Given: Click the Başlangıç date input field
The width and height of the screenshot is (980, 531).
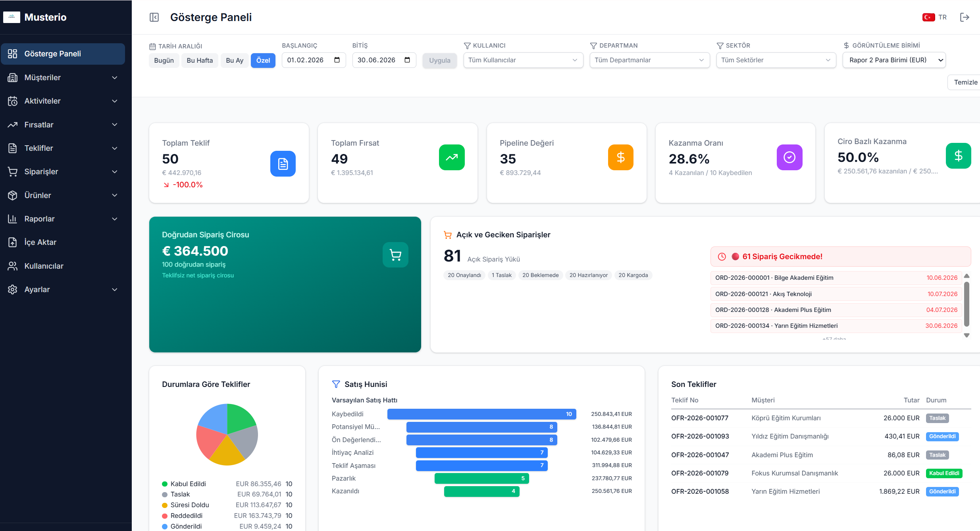Looking at the screenshot, I should tap(314, 60).
